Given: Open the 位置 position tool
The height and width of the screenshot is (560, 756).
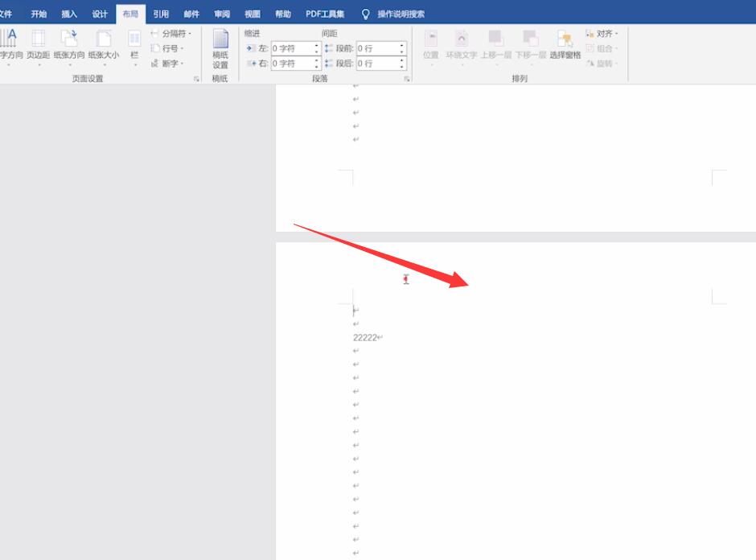Looking at the screenshot, I should tap(431, 46).
